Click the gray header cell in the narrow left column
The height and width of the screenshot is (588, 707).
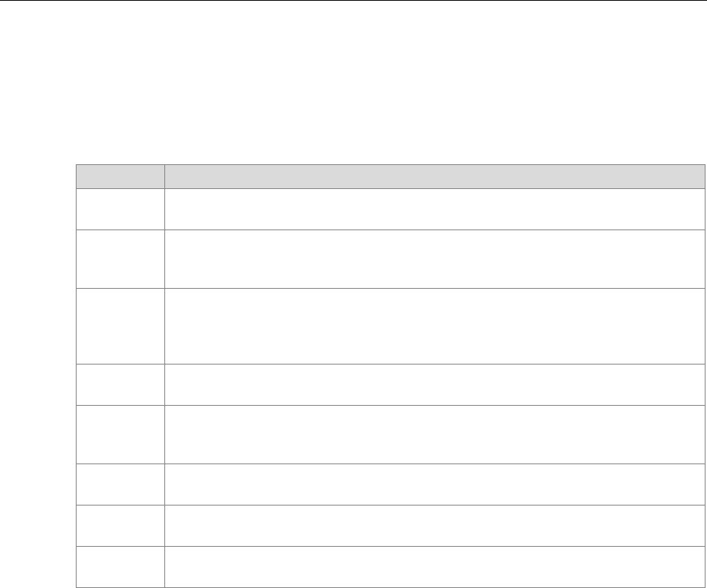pos(120,176)
